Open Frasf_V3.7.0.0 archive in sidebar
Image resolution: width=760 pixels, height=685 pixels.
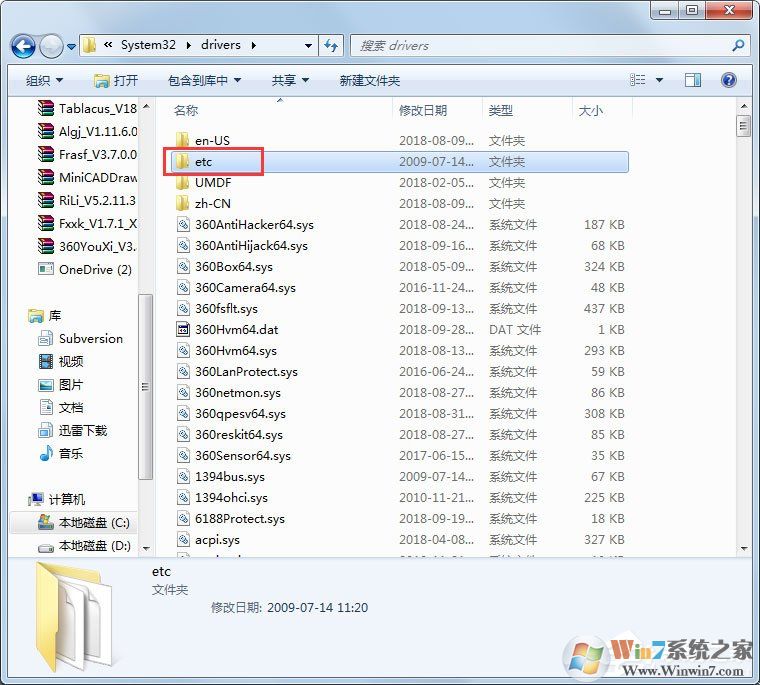(x=87, y=154)
